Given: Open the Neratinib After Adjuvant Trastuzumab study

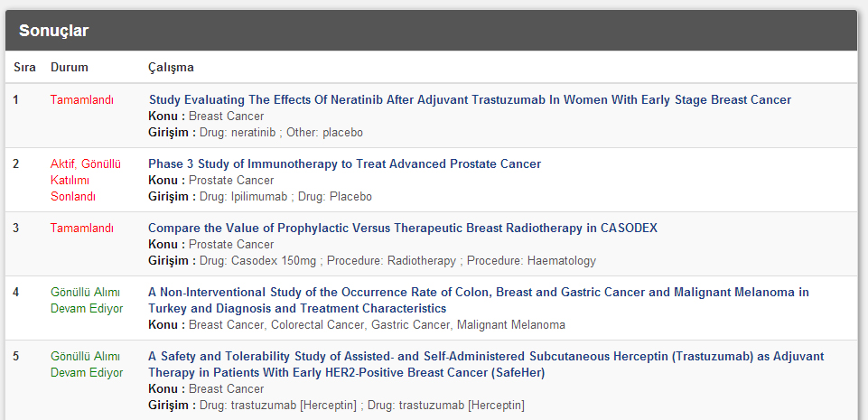Looking at the screenshot, I should (x=470, y=99).
